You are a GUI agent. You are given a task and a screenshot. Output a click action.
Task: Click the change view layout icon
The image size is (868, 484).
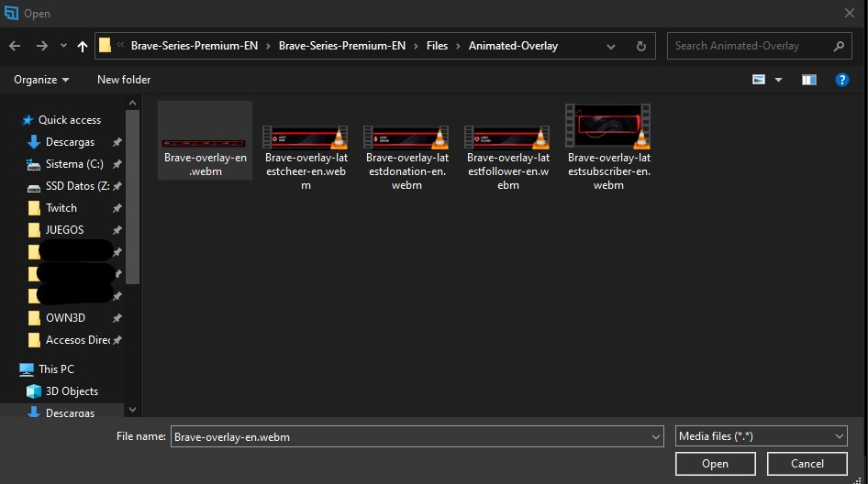point(759,80)
